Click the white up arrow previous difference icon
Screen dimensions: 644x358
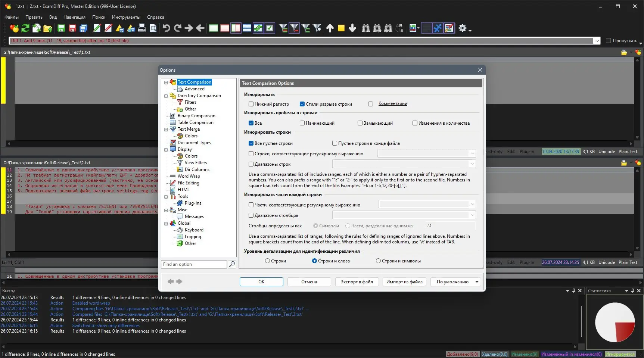pos(330,28)
